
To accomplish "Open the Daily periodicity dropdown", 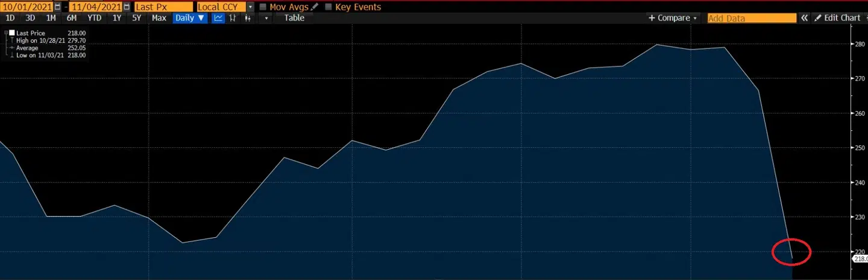I will (x=189, y=18).
